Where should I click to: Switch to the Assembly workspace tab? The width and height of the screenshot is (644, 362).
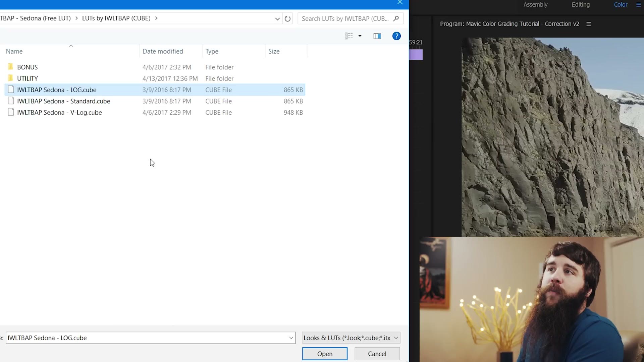tap(535, 5)
